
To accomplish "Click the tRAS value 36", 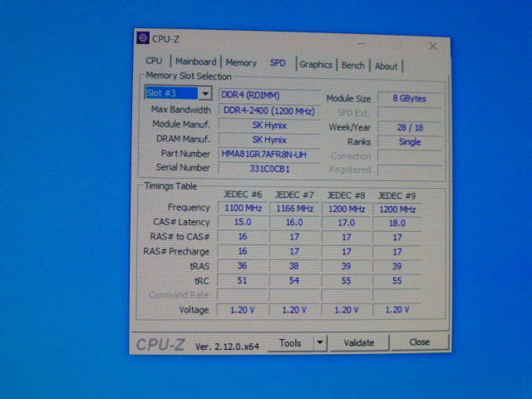I will [x=242, y=266].
